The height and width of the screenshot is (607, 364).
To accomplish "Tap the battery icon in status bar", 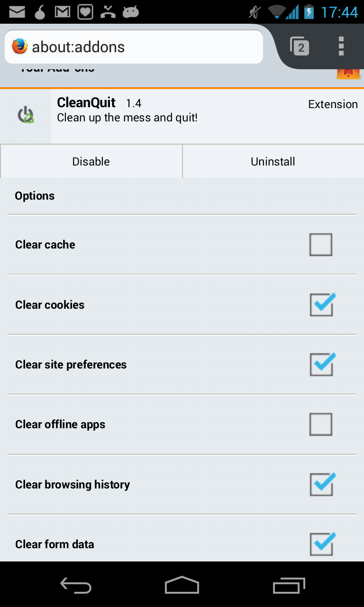I will click(309, 11).
